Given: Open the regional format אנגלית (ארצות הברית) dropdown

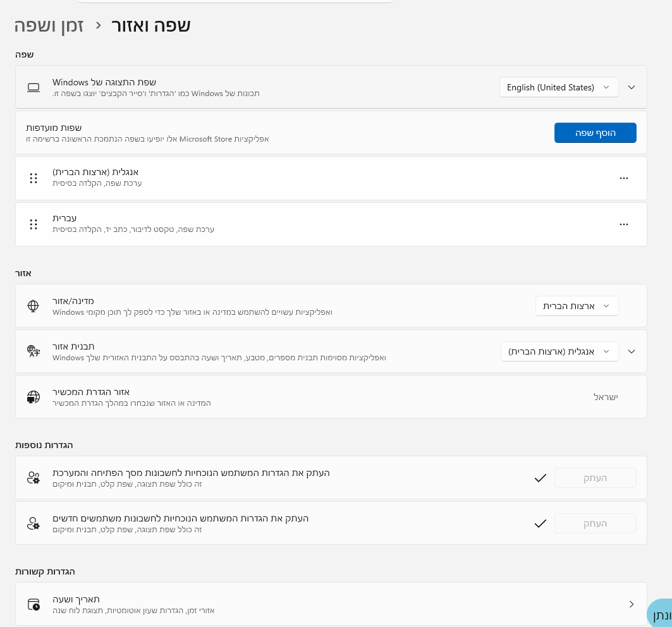Looking at the screenshot, I should [x=559, y=351].
